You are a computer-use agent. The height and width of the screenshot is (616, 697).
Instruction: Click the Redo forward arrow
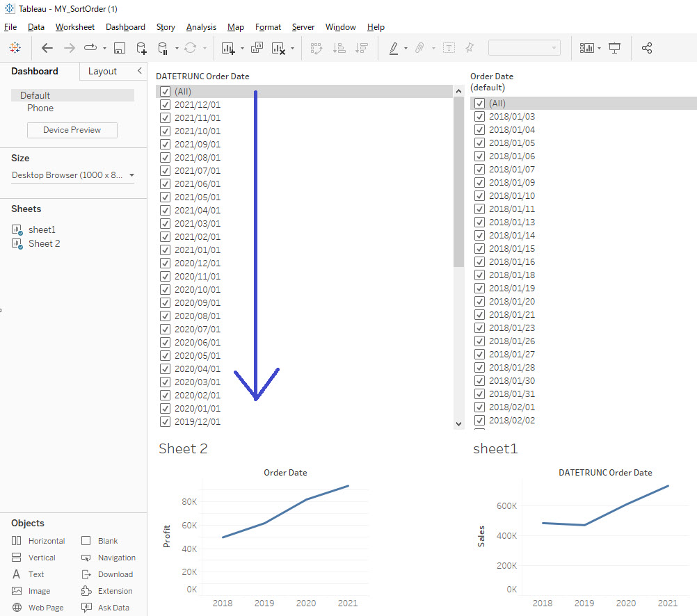(70, 48)
